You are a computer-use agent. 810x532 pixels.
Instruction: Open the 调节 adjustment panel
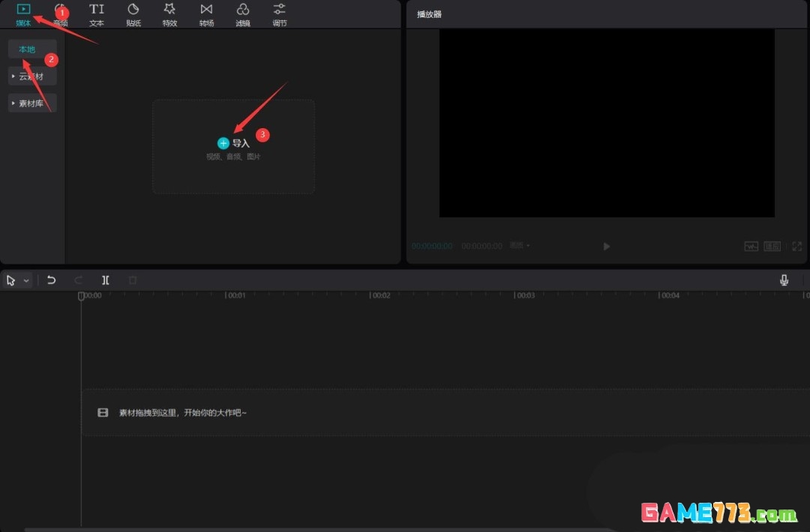279,14
